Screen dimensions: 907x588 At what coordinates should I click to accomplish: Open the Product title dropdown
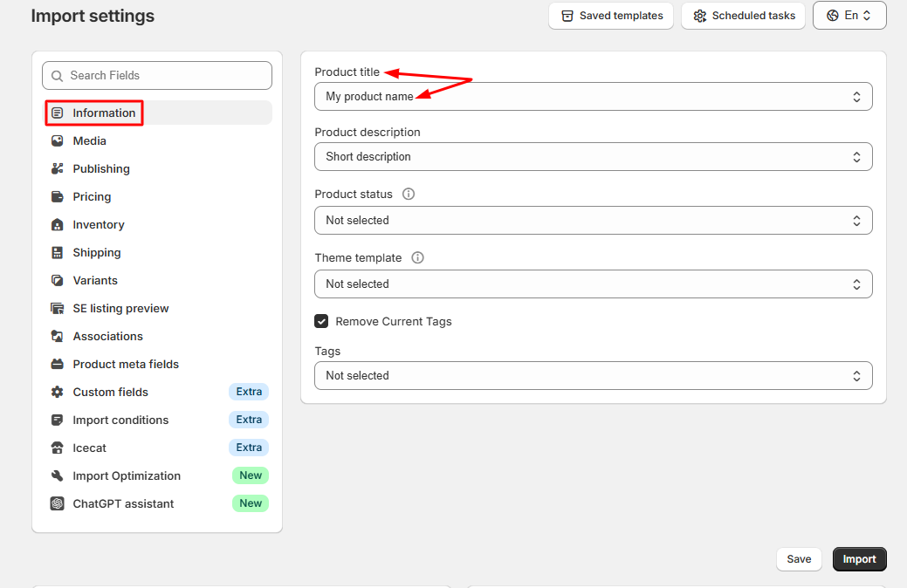pyautogui.click(x=594, y=97)
